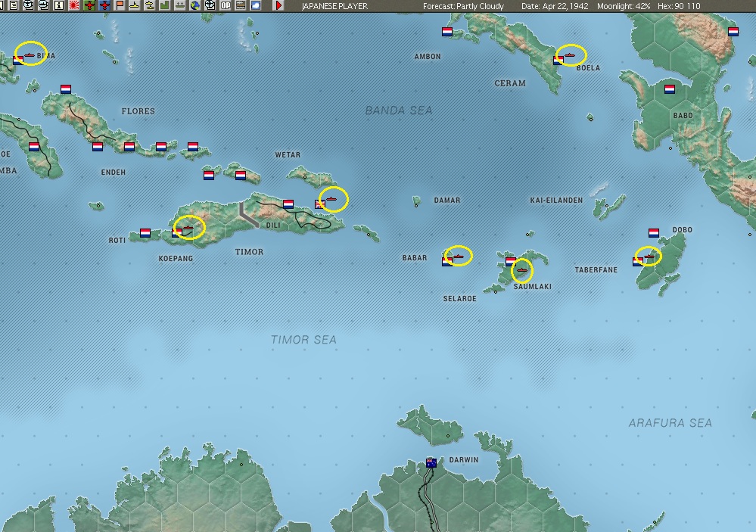The height and width of the screenshot is (532, 756).
Task: Click the cloud weather toolbar icon
Action: click(x=256, y=5)
